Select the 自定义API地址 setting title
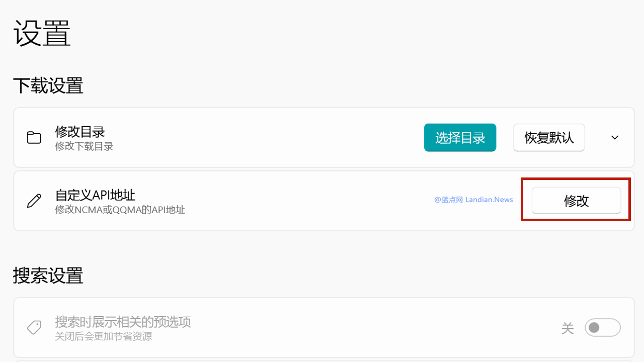Image resolution: width=644 pixels, height=362 pixels. (x=95, y=195)
